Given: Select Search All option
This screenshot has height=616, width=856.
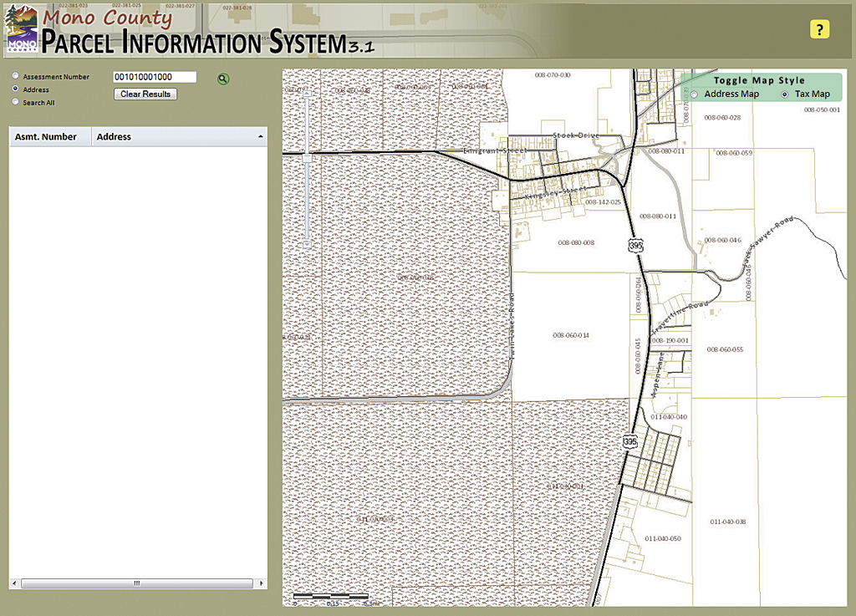Looking at the screenshot, I should coord(16,101).
